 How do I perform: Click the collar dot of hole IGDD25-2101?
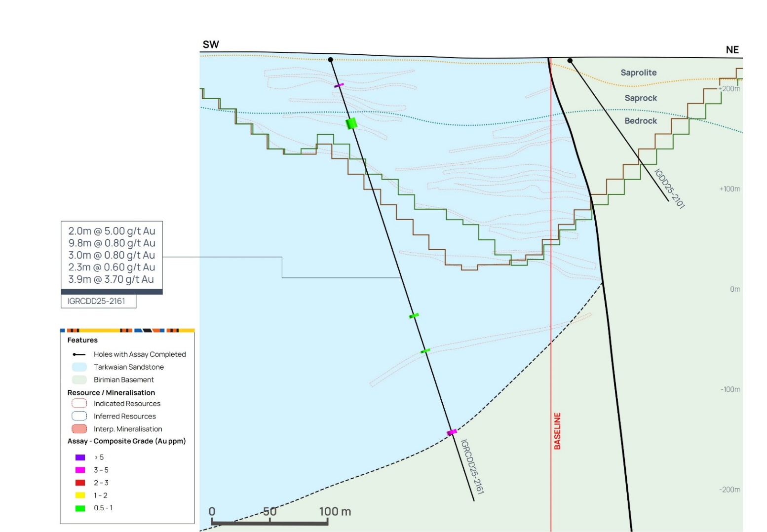[570, 61]
